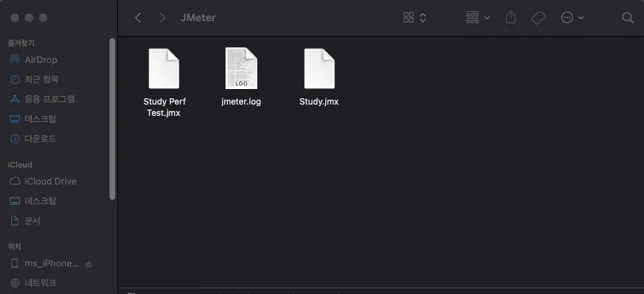The width and height of the screenshot is (644, 294).
Task: Click the sidebar vertical scrollbar
Action: (112, 119)
